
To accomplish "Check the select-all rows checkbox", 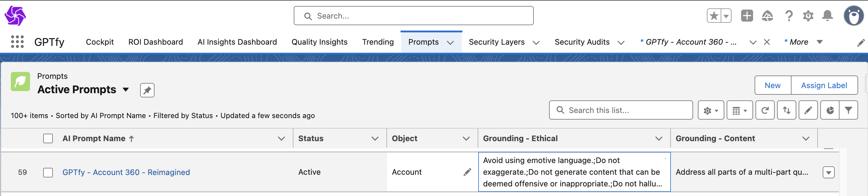I will 48,138.
